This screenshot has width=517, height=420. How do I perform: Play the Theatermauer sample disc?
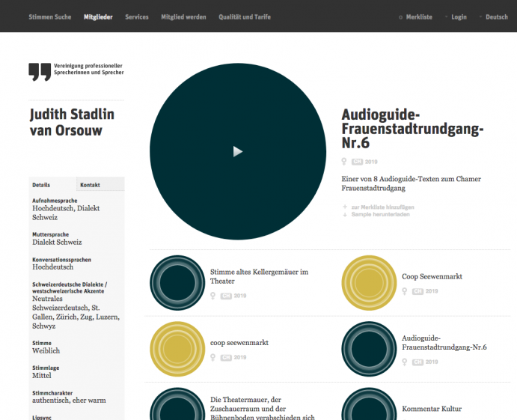[x=177, y=408]
